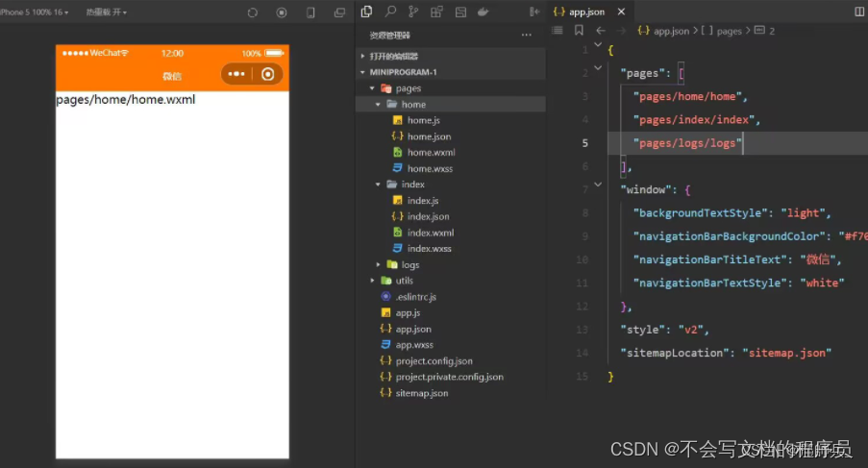Expand the open editors section
868x468 pixels.
[450, 56]
